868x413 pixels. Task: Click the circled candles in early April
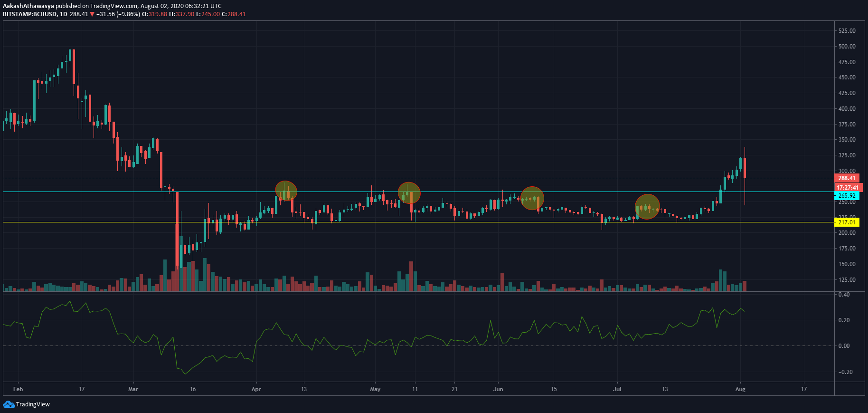point(286,191)
